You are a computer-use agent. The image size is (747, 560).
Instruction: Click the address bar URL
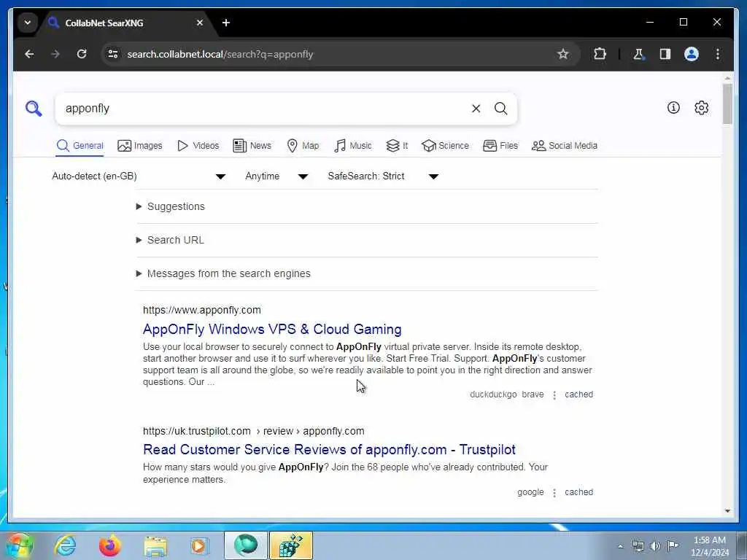220,54
